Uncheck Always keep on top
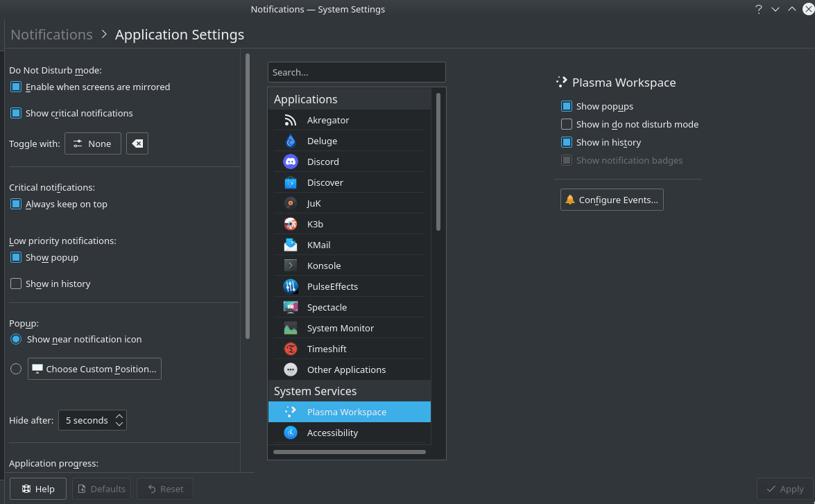The height and width of the screenshot is (504, 815). [x=16, y=205]
